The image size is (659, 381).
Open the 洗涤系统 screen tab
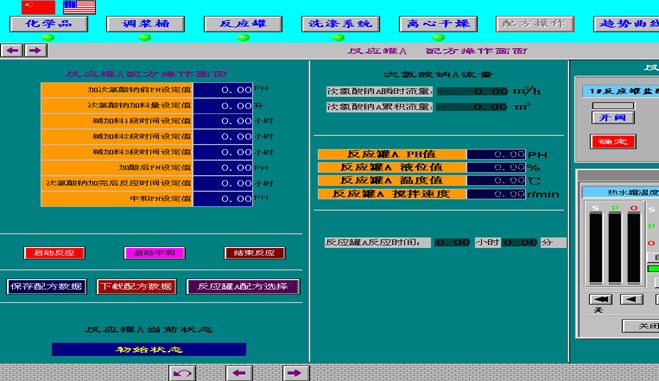340,24
